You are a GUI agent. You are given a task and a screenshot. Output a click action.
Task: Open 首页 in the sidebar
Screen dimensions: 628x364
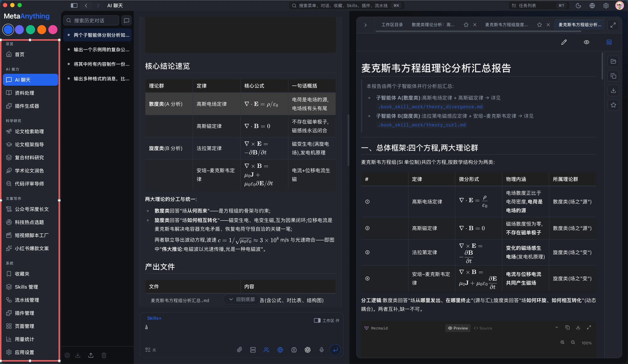tap(31, 54)
